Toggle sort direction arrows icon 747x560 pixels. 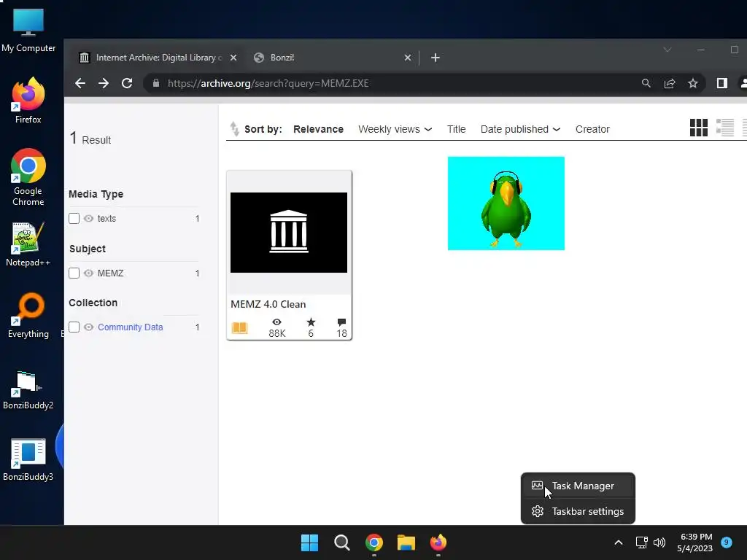[234, 128]
